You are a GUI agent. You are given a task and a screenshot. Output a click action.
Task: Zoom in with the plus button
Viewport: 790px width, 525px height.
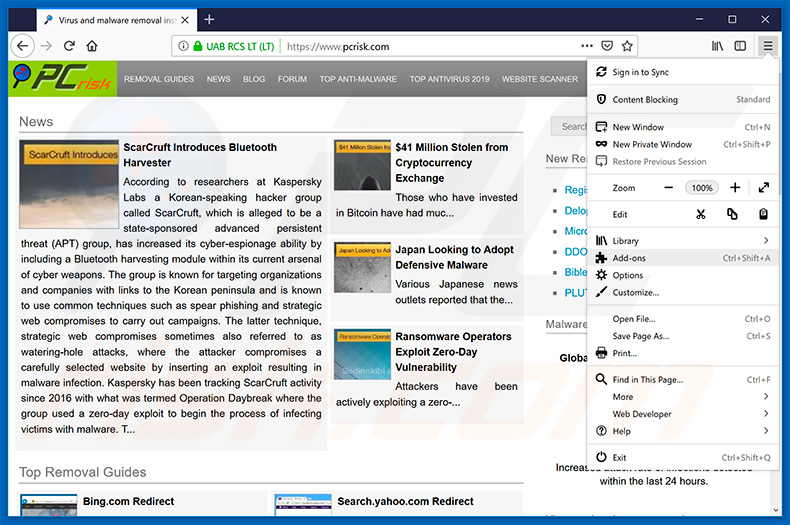pos(735,187)
